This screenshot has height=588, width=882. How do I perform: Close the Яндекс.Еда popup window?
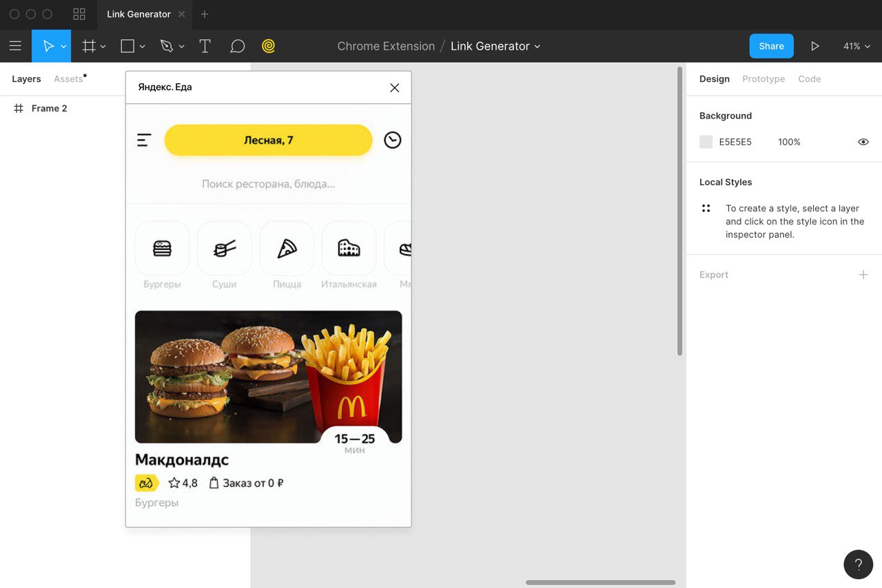click(394, 87)
